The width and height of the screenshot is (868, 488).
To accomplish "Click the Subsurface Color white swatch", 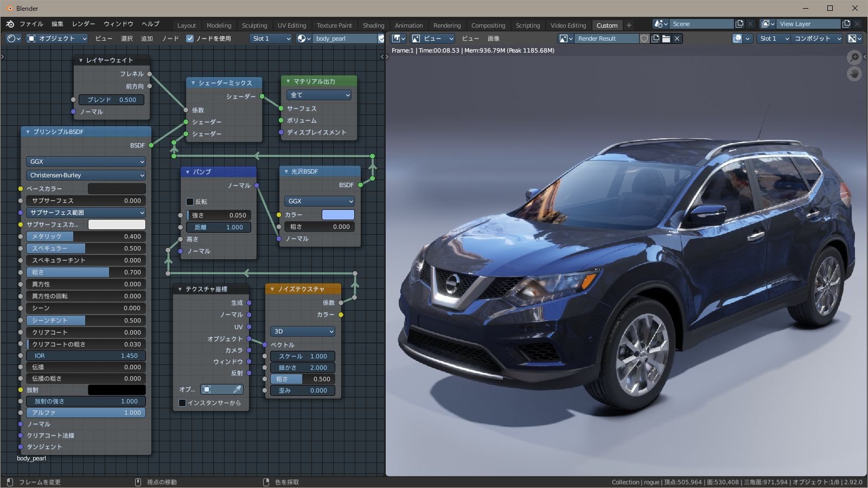I will click(x=117, y=224).
